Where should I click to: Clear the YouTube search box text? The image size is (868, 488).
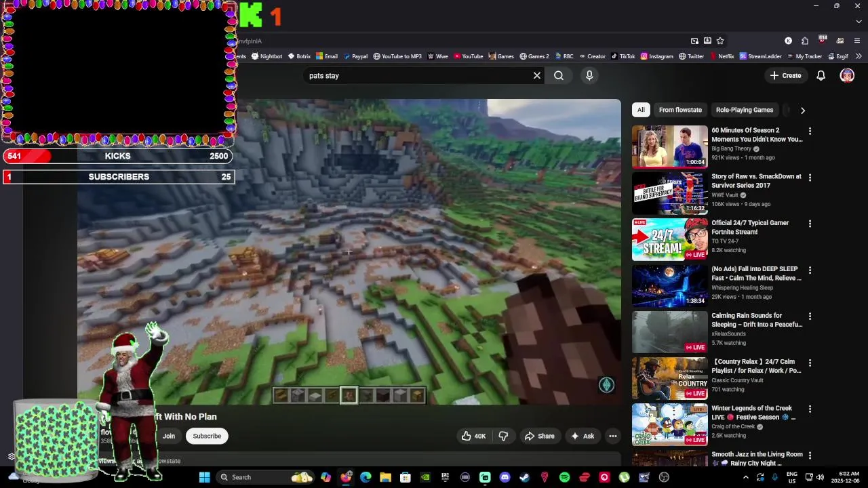(x=537, y=76)
